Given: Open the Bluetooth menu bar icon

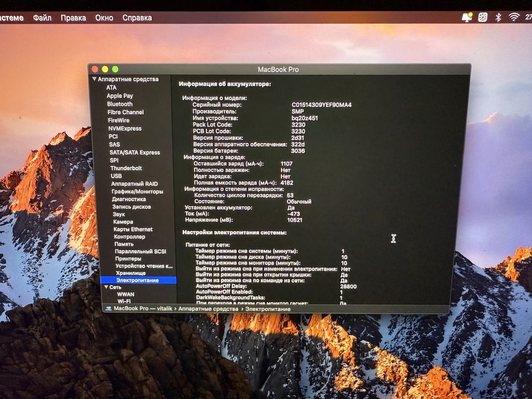Looking at the screenshot, I should tap(498, 17).
